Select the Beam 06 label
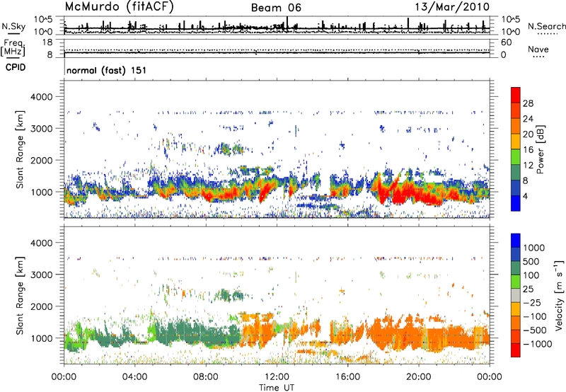The height and width of the screenshot is (392, 566). (276, 8)
